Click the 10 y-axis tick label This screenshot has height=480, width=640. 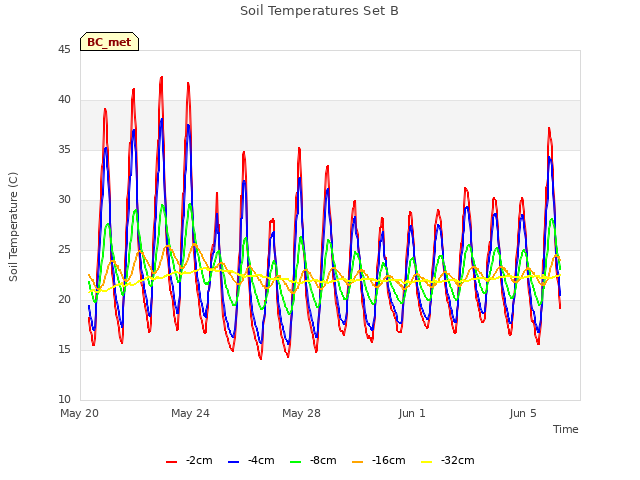tap(64, 400)
